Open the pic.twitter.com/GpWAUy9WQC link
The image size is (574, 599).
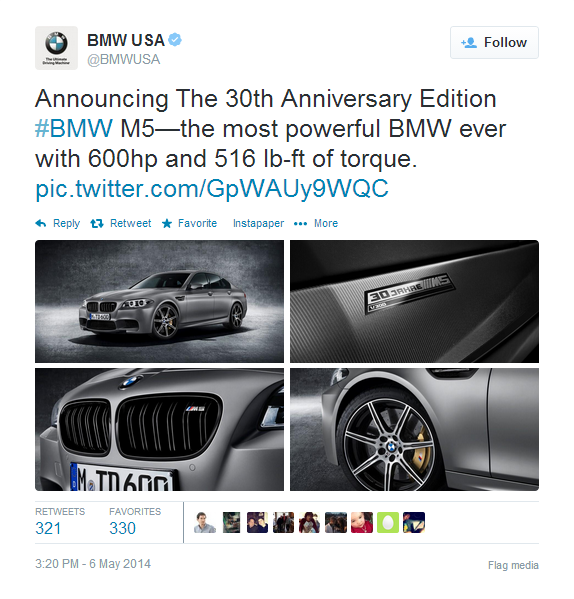(x=212, y=188)
